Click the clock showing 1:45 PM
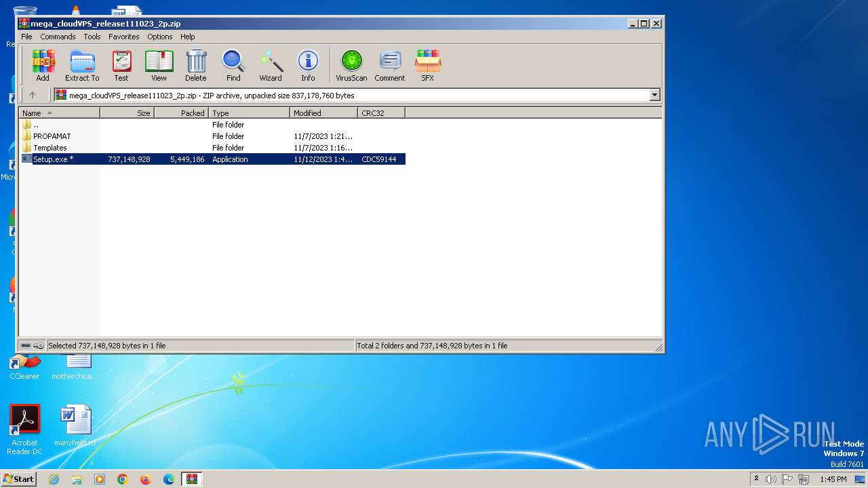The width and height of the screenshot is (868, 488). [x=833, y=479]
